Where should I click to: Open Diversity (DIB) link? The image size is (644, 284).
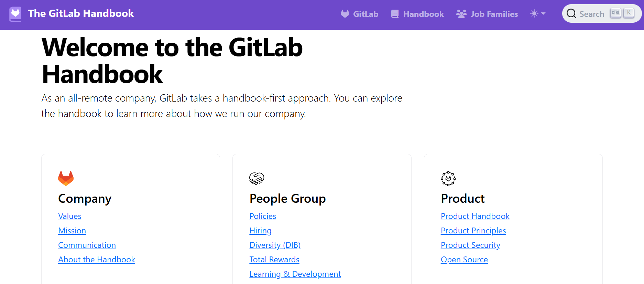(275, 245)
